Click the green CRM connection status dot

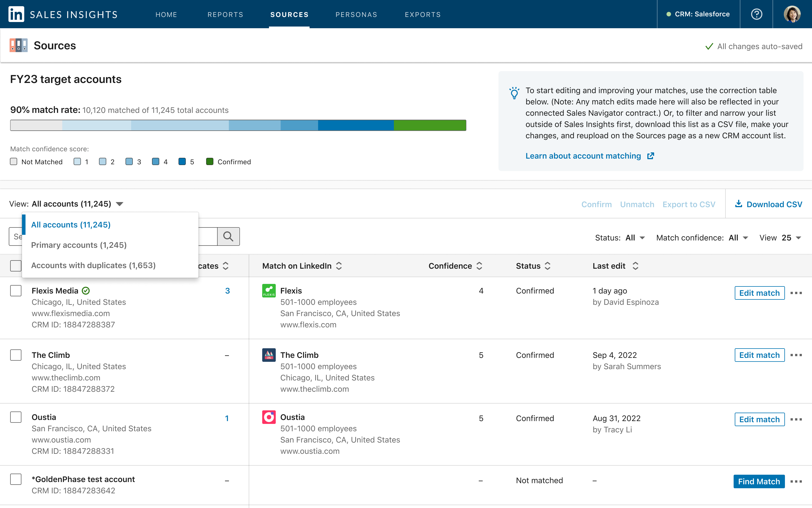pos(668,14)
